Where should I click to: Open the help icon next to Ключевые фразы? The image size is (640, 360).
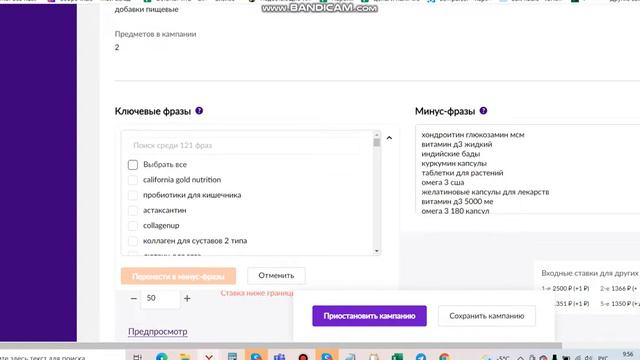tap(199, 111)
